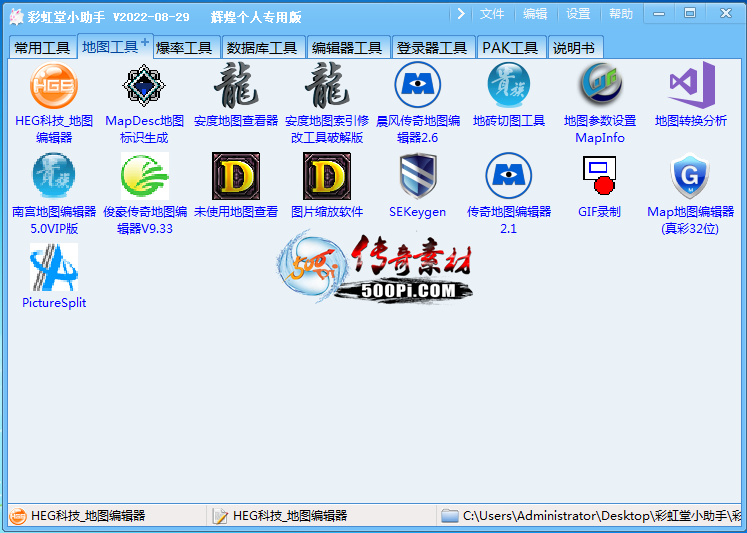Screen dimensions: 747x533
Task: Switch to the 爆率工具 tab
Action: tap(184, 48)
